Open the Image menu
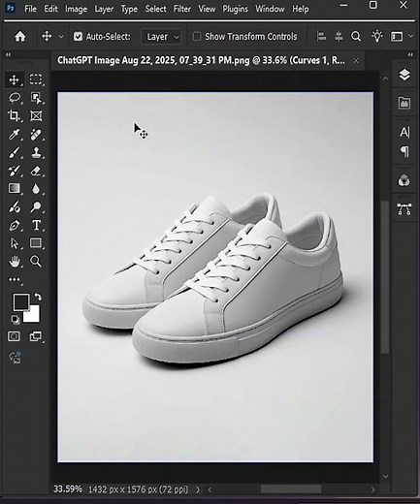The height and width of the screenshot is (504, 420). click(x=76, y=9)
